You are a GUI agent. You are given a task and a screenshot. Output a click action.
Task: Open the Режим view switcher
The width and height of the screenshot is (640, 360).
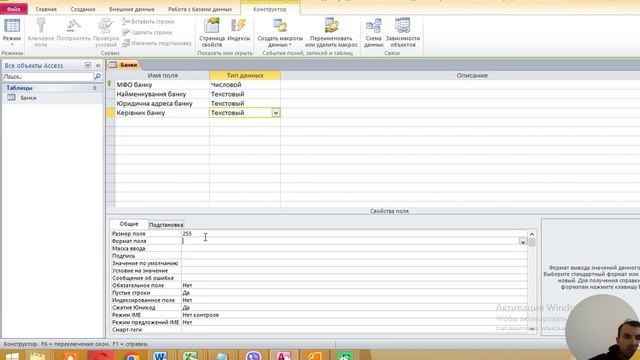[12, 32]
